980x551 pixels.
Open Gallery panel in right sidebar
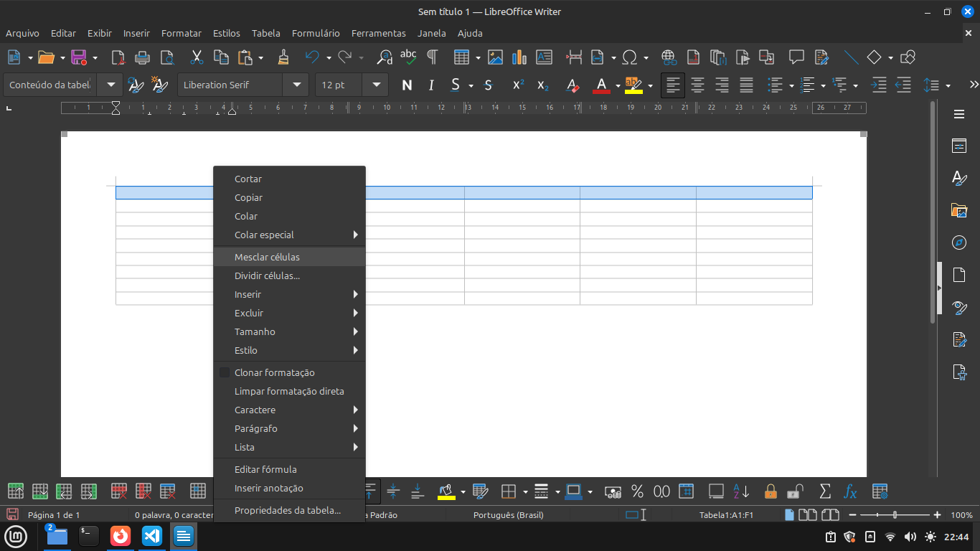(x=959, y=210)
